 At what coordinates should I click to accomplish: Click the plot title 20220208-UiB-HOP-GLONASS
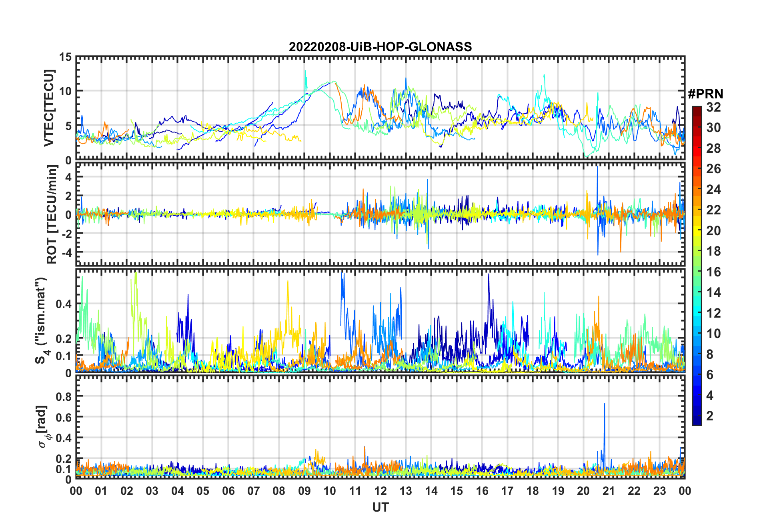380,47
